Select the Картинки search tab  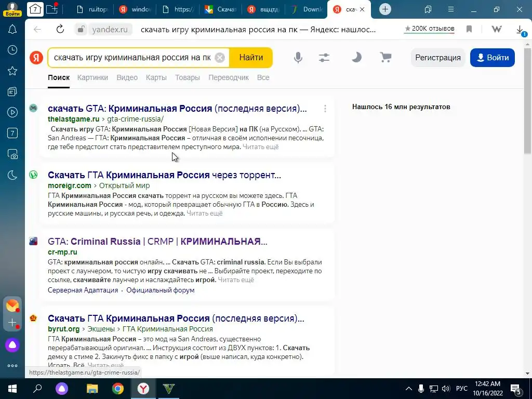tap(92, 78)
